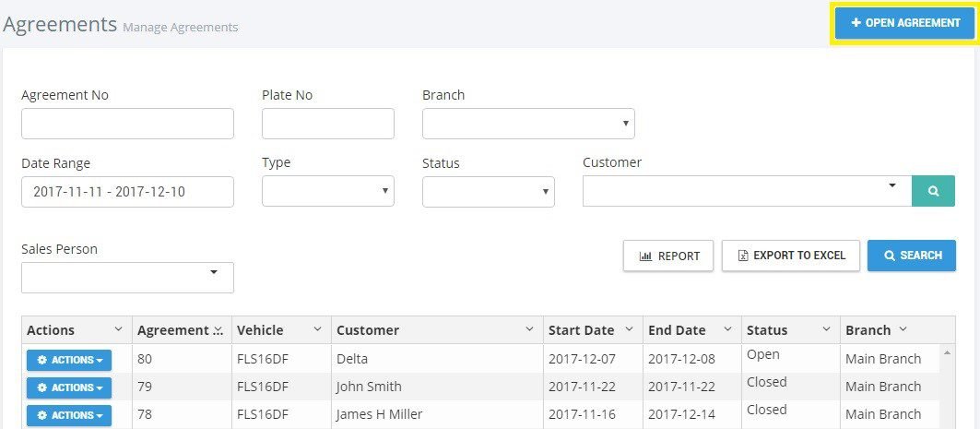Open the Type dropdown

point(327,191)
